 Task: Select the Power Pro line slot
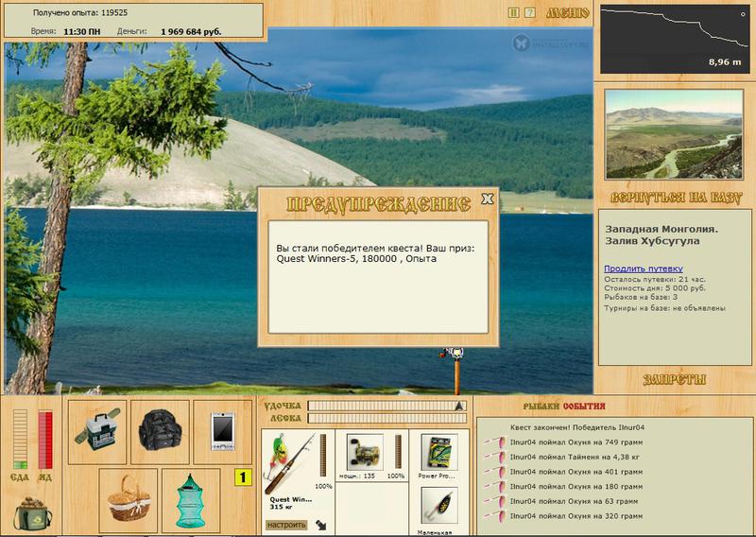pos(439,452)
